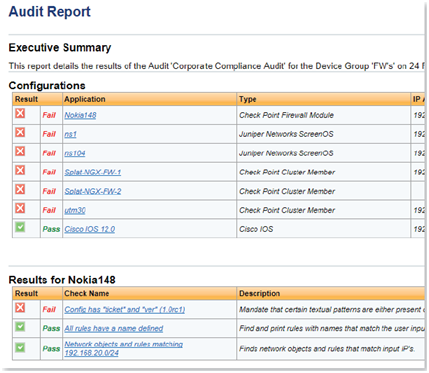Select the Check Point Firewall Module type cell
The width and height of the screenshot is (429, 373).
(x=286, y=115)
